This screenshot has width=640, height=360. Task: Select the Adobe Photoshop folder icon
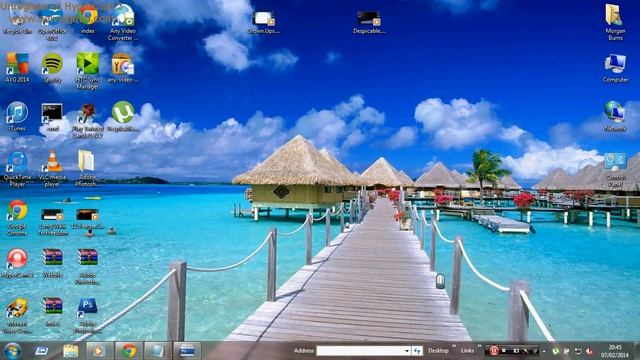pyautogui.click(x=87, y=169)
